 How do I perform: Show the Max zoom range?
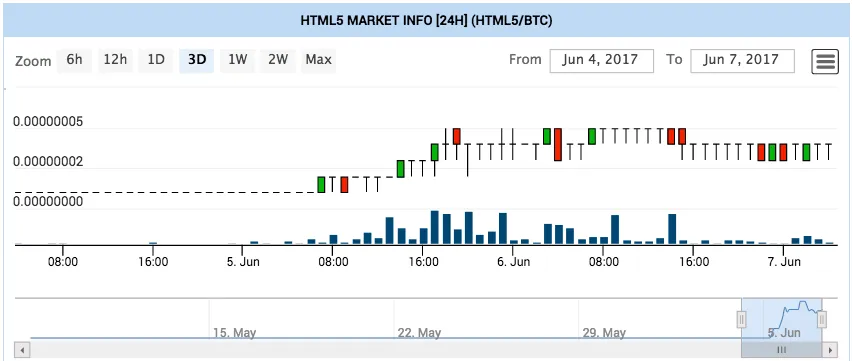click(318, 60)
